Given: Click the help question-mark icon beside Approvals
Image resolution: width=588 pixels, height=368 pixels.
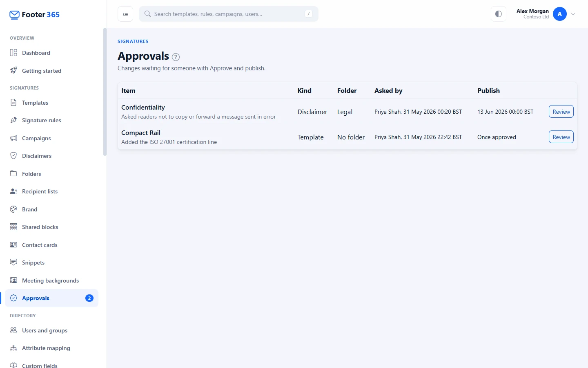Looking at the screenshot, I should [176, 57].
